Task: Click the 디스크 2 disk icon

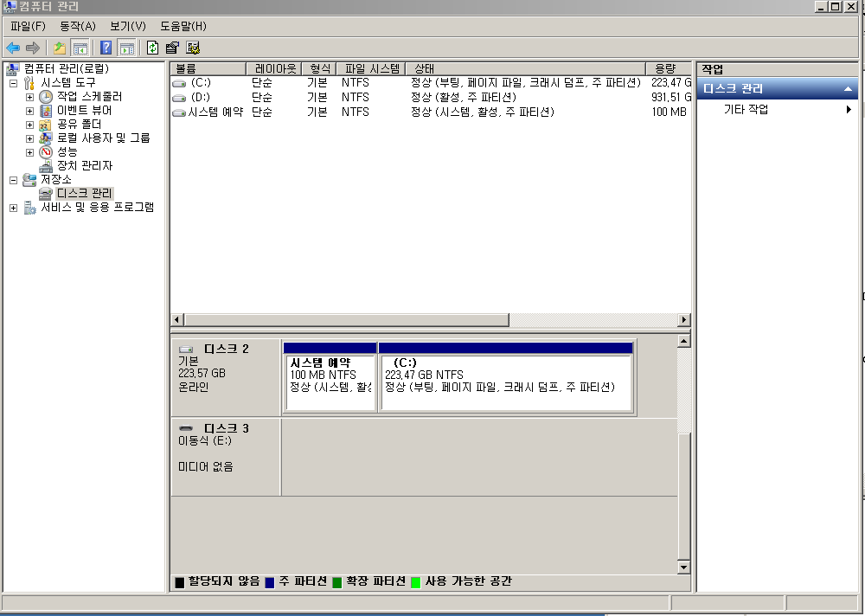Action: point(186,350)
